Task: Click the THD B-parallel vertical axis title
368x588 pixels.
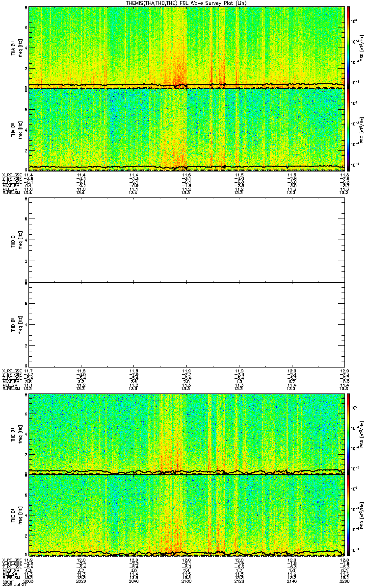Action: tap(16, 324)
